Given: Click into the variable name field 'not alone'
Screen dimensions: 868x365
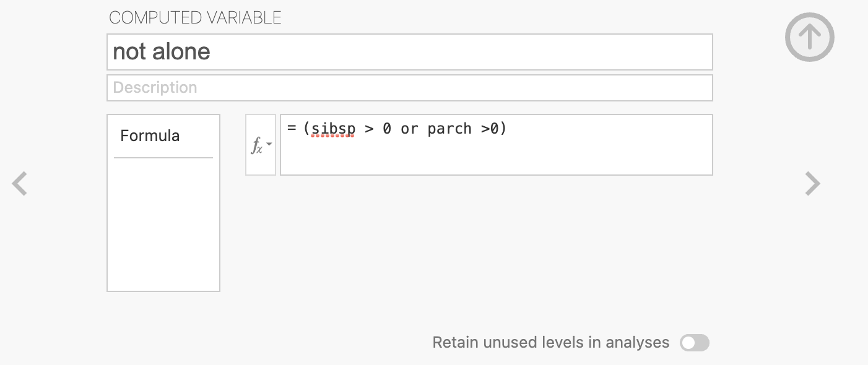Looking at the screenshot, I should [x=409, y=52].
